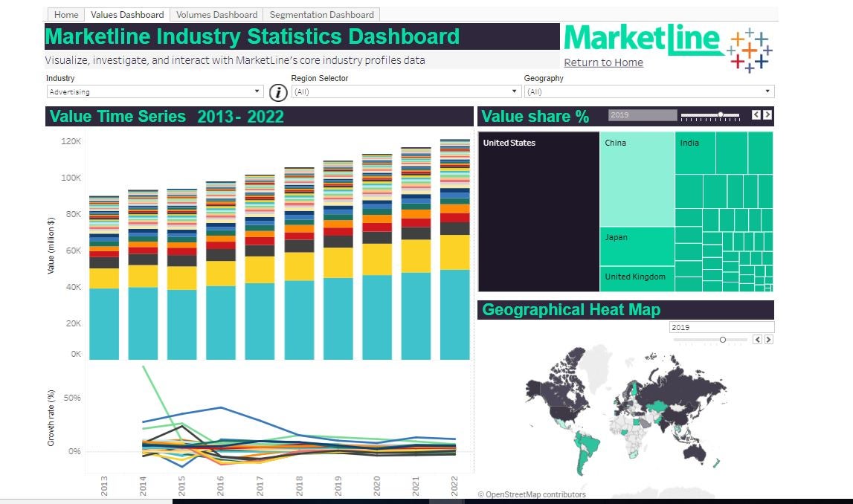
Task: Select the United States treemap block
Action: click(x=538, y=212)
